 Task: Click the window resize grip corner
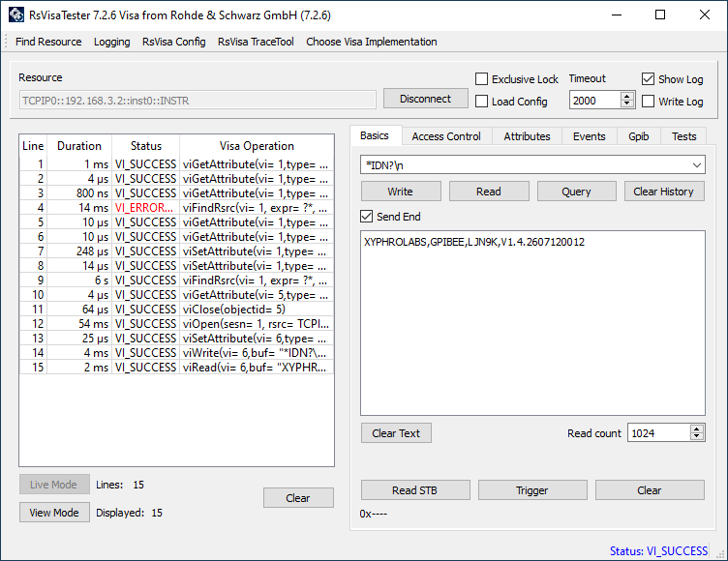tap(721, 554)
